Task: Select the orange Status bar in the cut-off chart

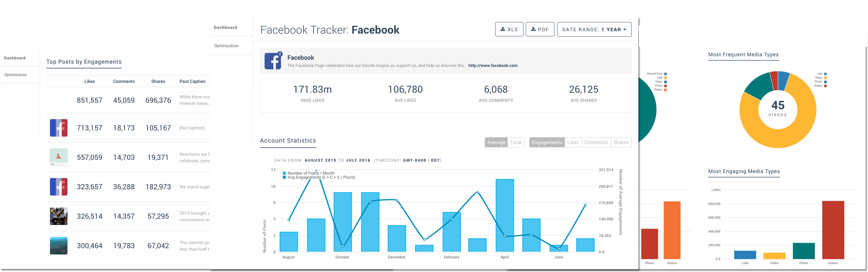Action: (x=672, y=230)
